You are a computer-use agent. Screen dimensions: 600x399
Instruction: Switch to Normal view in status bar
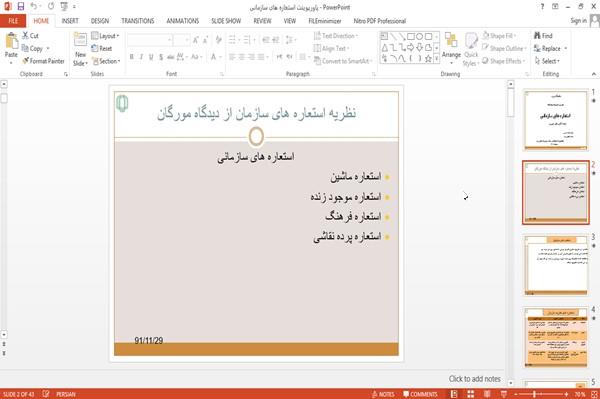[454, 394]
